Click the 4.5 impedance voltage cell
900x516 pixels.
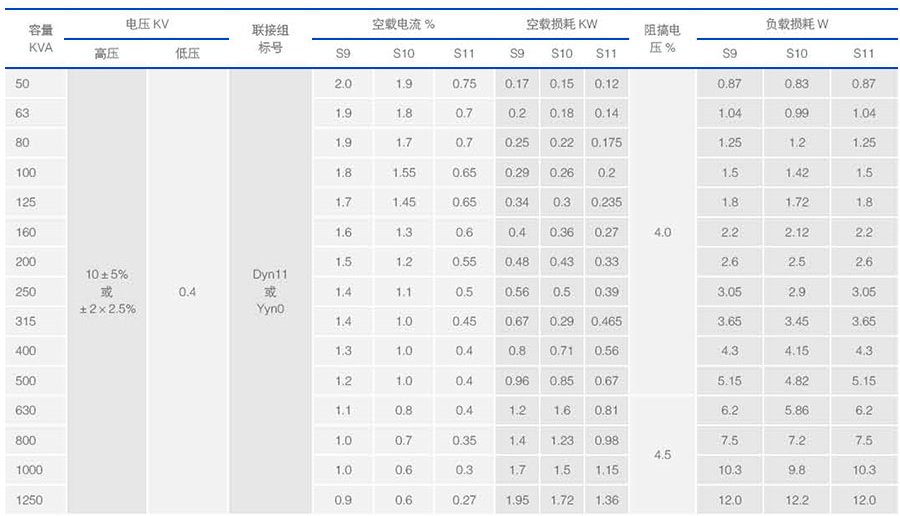click(x=662, y=455)
